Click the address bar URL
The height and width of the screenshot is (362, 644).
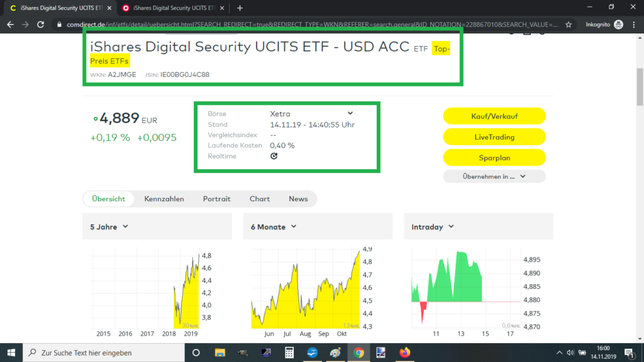coord(312,25)
